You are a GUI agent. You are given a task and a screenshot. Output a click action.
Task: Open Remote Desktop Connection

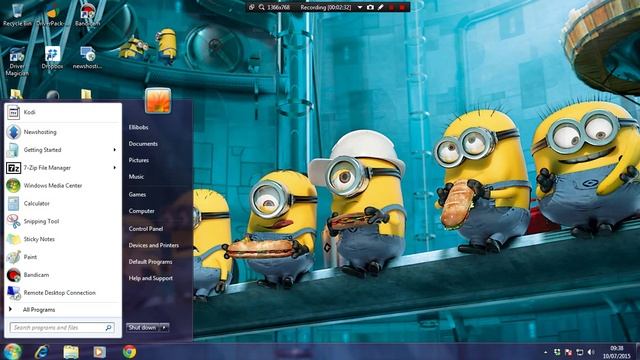coord(62,293)
